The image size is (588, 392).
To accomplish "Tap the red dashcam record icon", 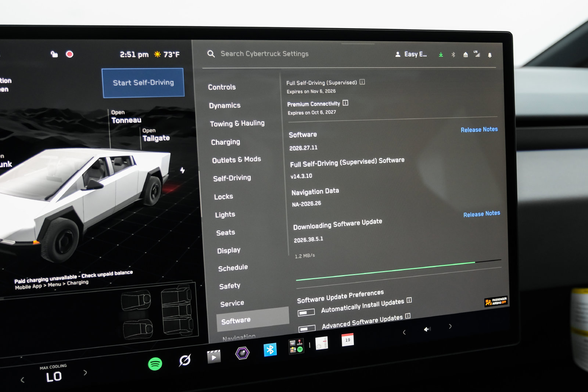I will [x=69, y=54].
